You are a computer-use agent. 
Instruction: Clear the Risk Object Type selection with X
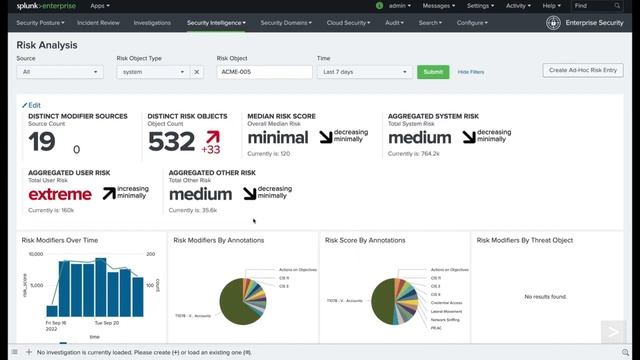[x=197, y=72]
